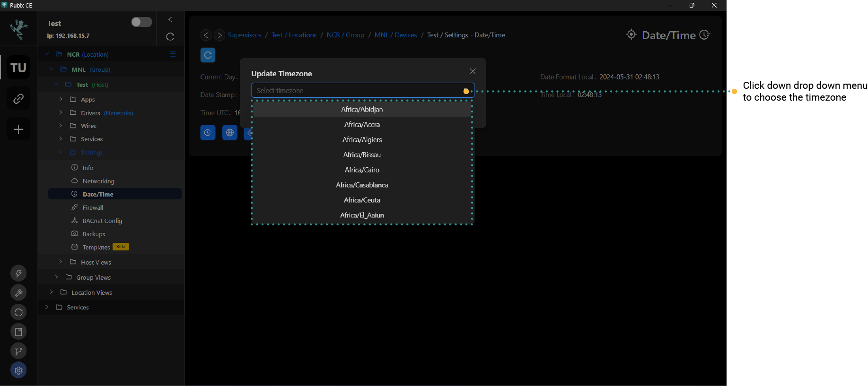
Task: Click the target icon left of Date/Time title
Action: [631, 34]
